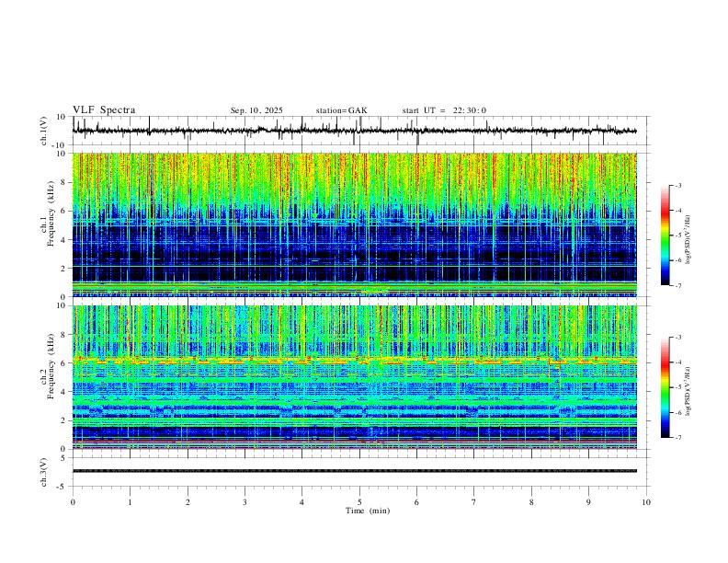Viewport: 728px width, 563px height.
Task: Click the ch.3 flat voltage trace
Action: (x=354, y=471)
